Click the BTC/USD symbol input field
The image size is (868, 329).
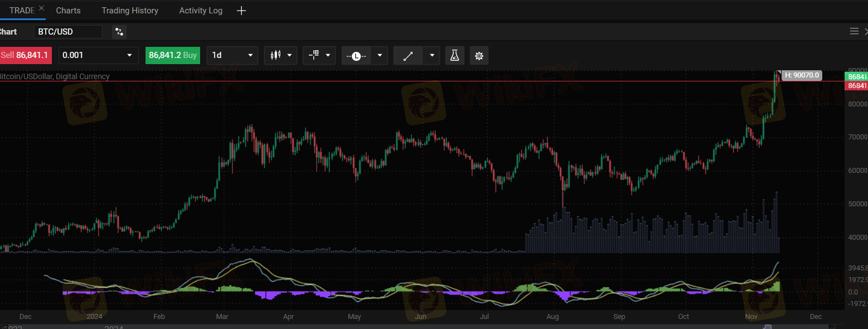(x=68, y=32)
